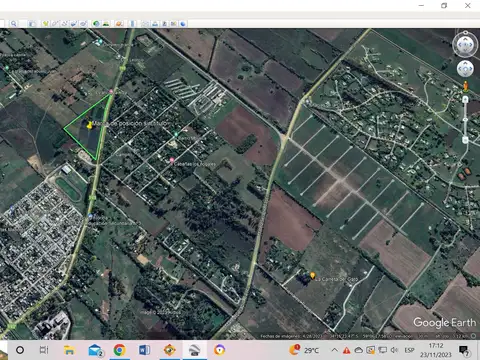Click the Google Earth taskbar icon
This screenshot has width=480, height=360.
(194, 350)
